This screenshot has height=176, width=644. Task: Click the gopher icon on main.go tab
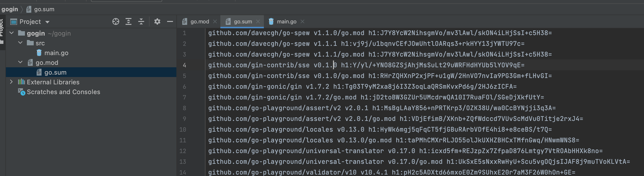271,22
